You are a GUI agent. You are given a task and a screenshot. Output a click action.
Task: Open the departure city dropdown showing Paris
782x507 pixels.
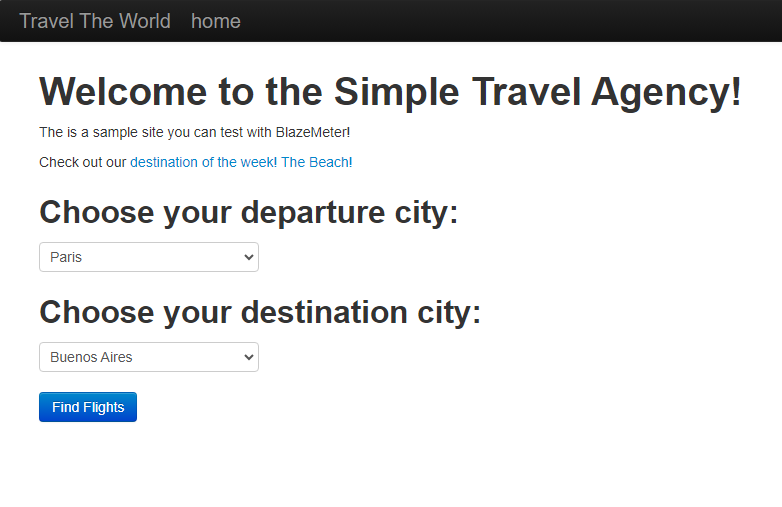(x=149, y=257)
